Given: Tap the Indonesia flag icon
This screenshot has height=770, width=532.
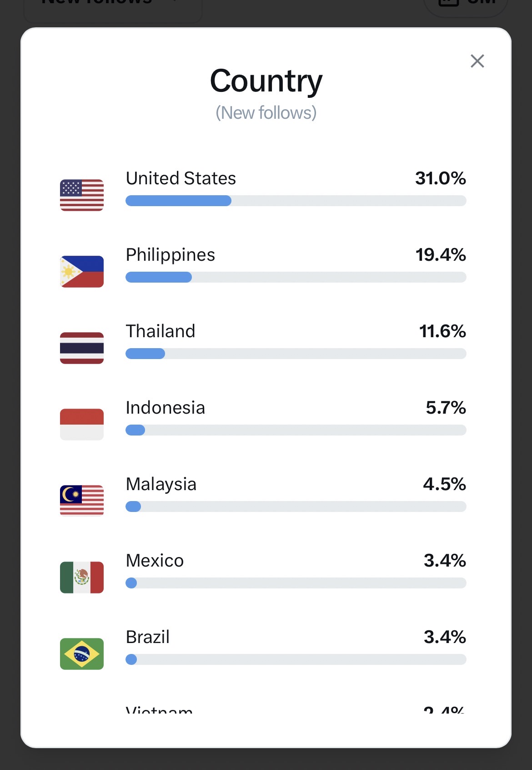Looking at the screenshot, I should pyautogui.click(x=82, y=425).
